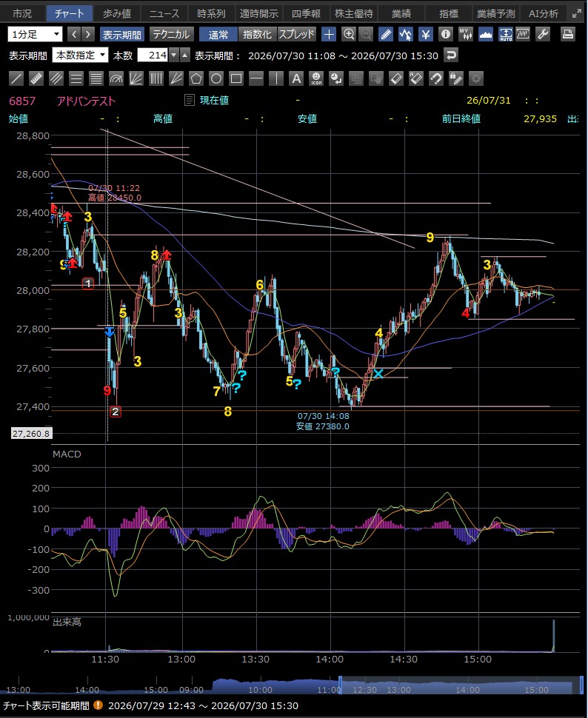Go to previous timeframe with left arrow

tap(74, 34)
